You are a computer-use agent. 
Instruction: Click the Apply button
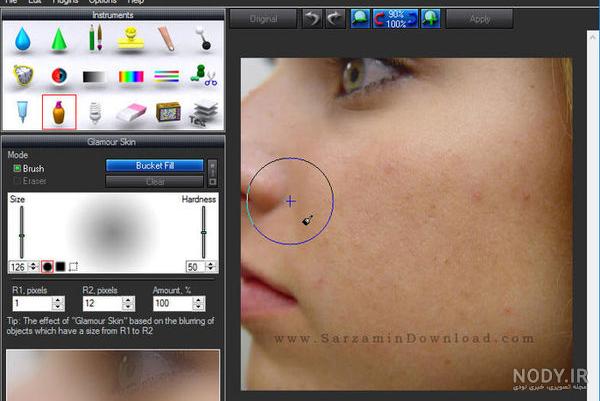point(479,19)
